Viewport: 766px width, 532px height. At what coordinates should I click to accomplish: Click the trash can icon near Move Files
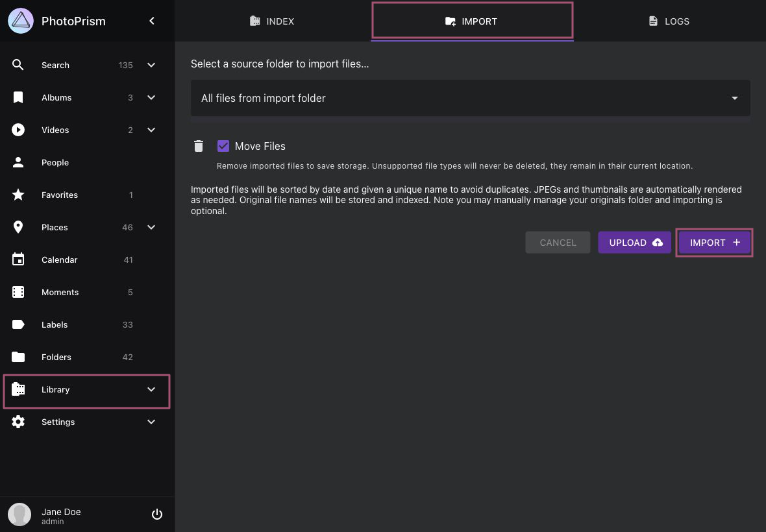198,145
